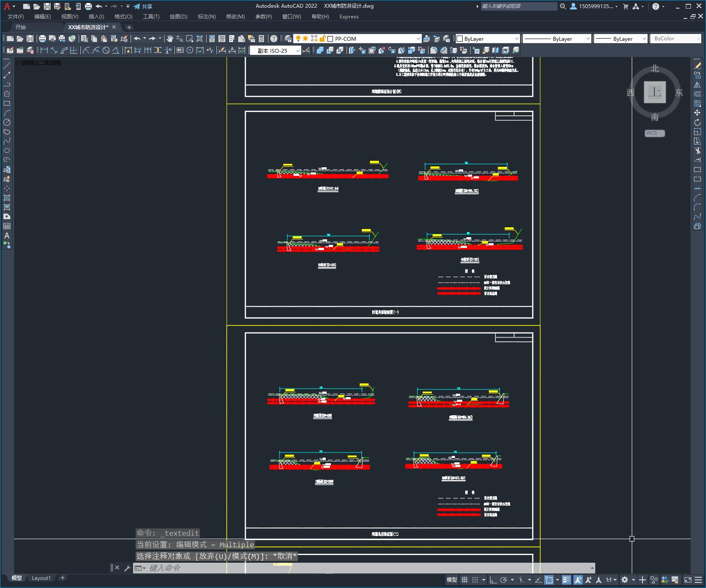Toggle Ortho mode in status bar
This screenshot has width=706, height=588.
[493, 580]
